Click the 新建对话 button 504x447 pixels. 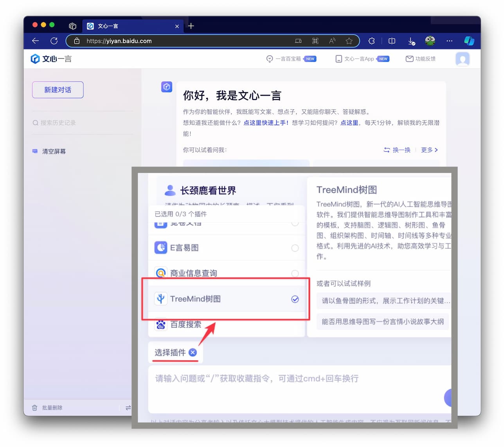(x=58, y=90)
